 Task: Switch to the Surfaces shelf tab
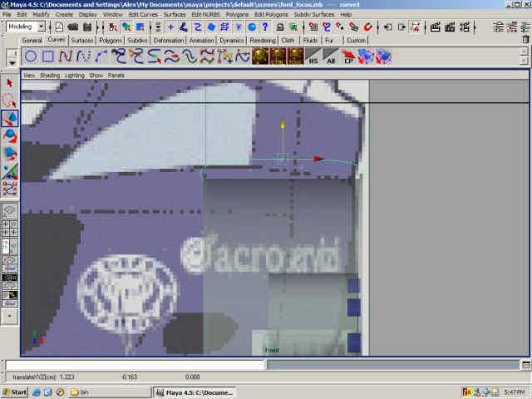[81, 40]
